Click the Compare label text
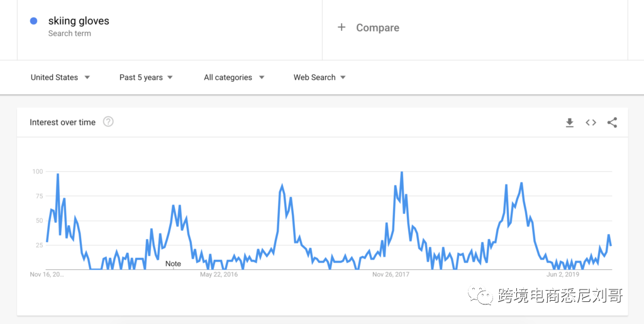 377,28
